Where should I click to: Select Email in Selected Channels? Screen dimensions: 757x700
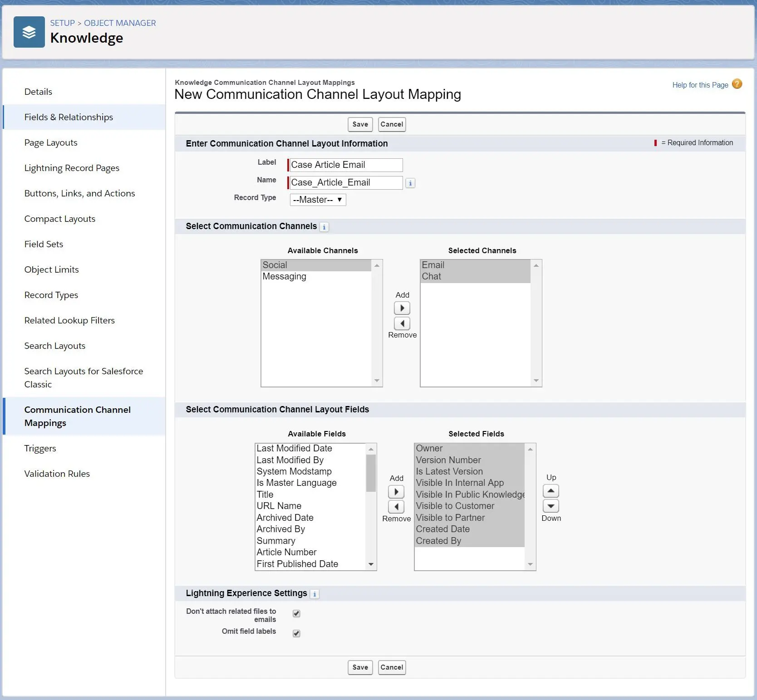coord(476,265)
